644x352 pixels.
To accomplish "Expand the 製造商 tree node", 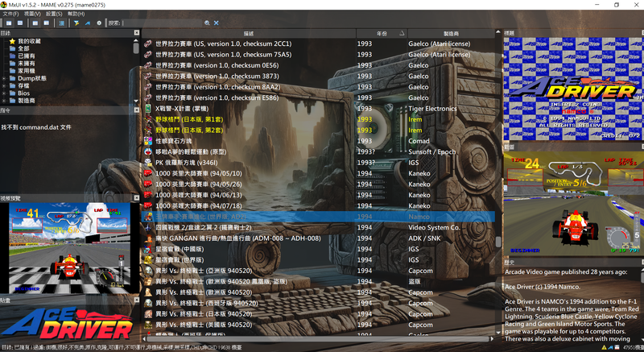I will (4, 101).
